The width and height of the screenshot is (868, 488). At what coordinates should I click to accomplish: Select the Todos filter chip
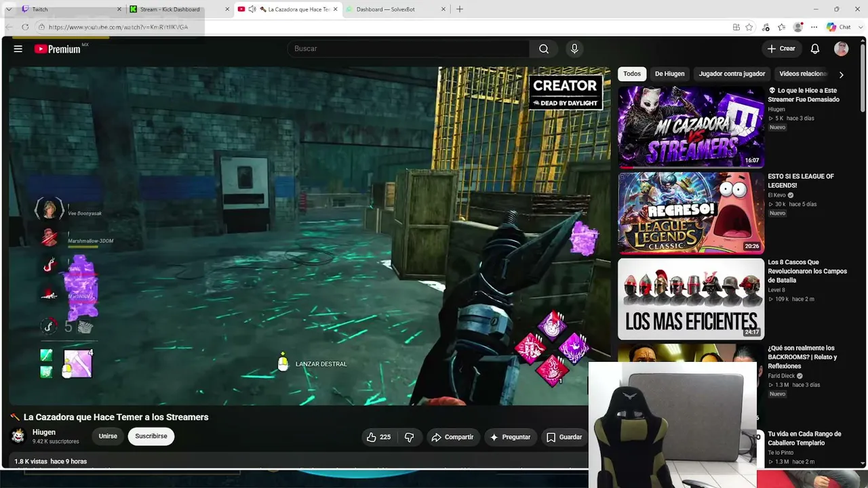632,74
